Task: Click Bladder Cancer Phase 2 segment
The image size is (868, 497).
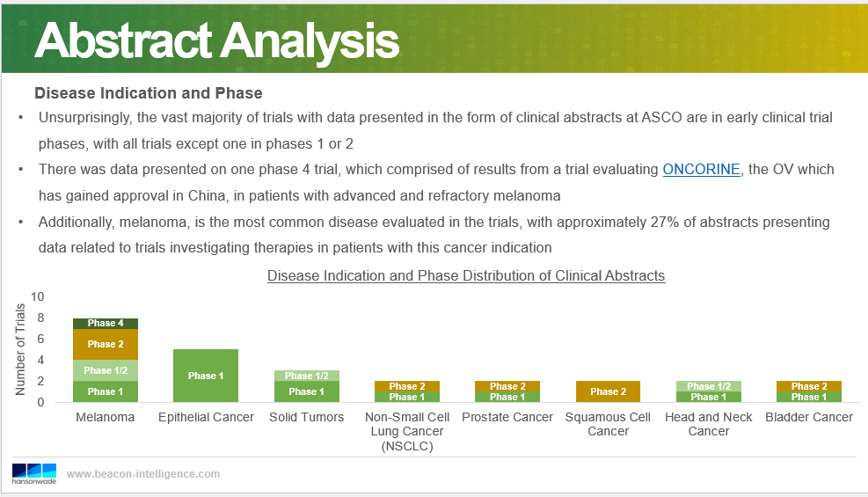Action: (809, 386)
